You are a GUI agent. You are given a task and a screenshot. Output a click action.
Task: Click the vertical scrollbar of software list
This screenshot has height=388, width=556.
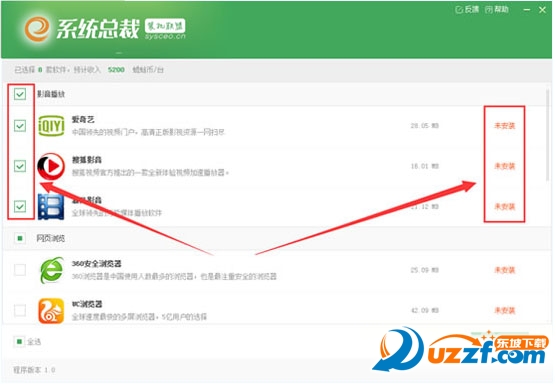548,135
